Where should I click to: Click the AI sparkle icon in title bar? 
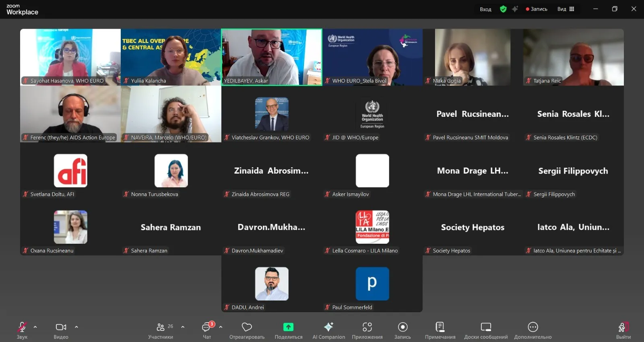[x=515, y=9]
